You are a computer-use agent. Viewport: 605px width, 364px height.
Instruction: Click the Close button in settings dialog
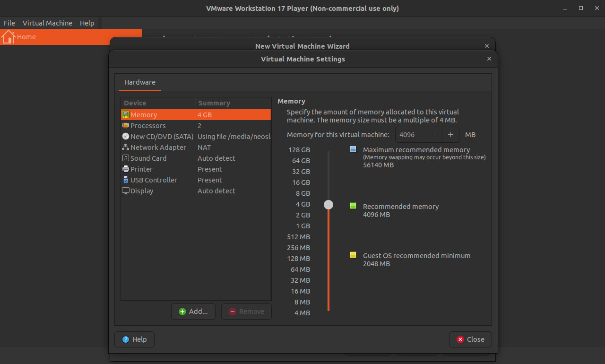point(470,339)
